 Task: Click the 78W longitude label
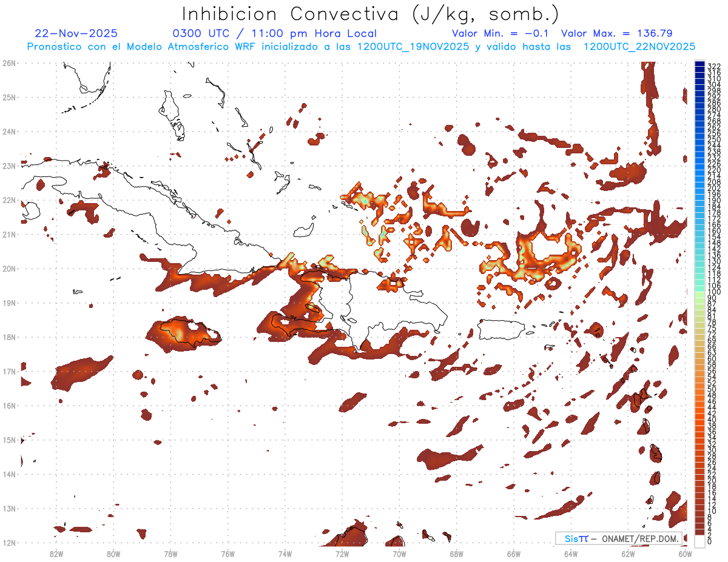[x=170, y=554]
